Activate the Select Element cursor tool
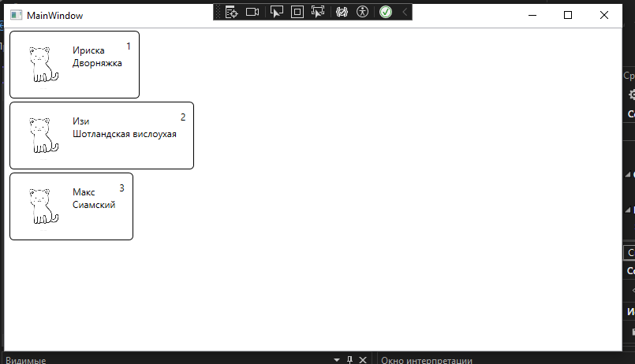Viewport: 635px width, 364px height. tap(276, 12)
